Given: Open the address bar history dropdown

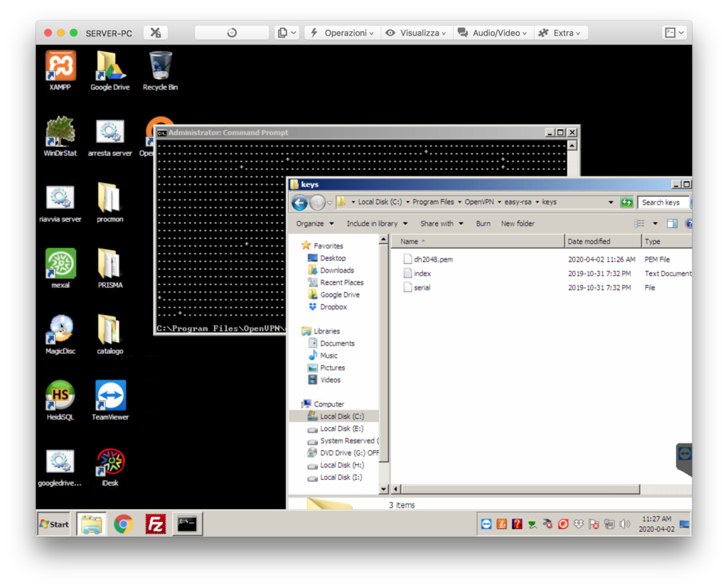Looking at the screenshot, I should [611, 203].
